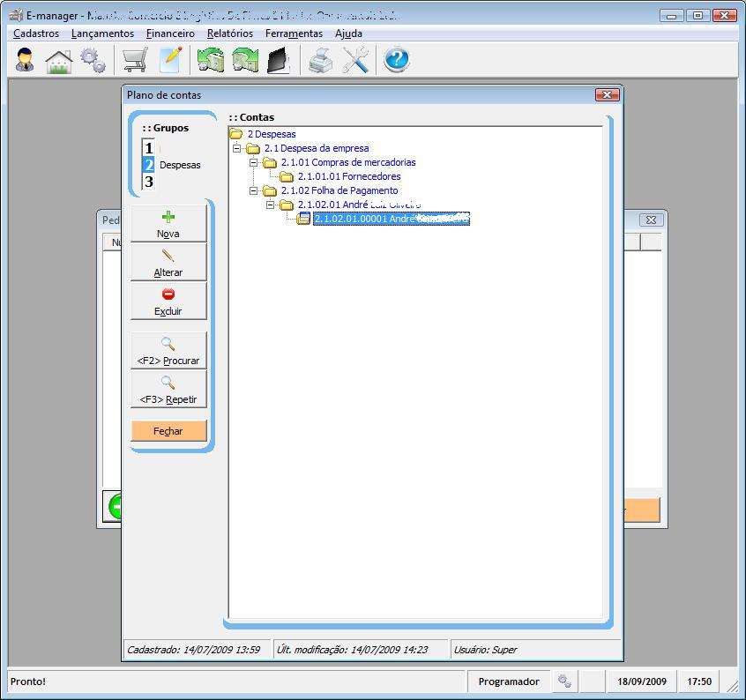The image size is (746, 700).
Task: Click the shopping cart toolbar icon
Action: pos(135,60)
